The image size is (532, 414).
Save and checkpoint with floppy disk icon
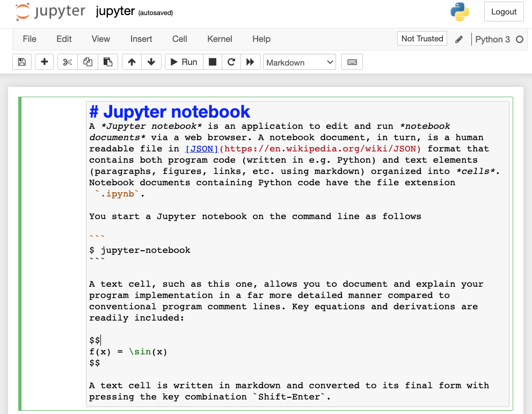(x=22, y=62)
